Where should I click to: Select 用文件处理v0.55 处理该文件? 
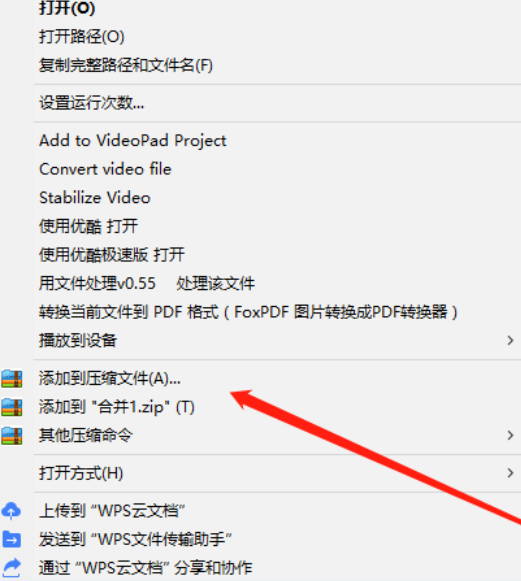[147, 283]
